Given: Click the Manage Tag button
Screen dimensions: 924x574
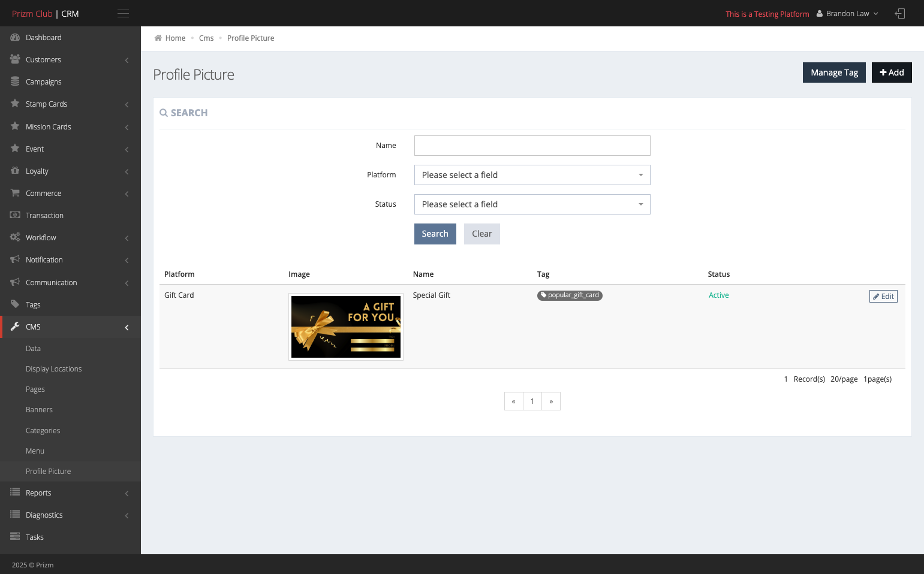Looking at the screenshot, I should pos(834,72).
